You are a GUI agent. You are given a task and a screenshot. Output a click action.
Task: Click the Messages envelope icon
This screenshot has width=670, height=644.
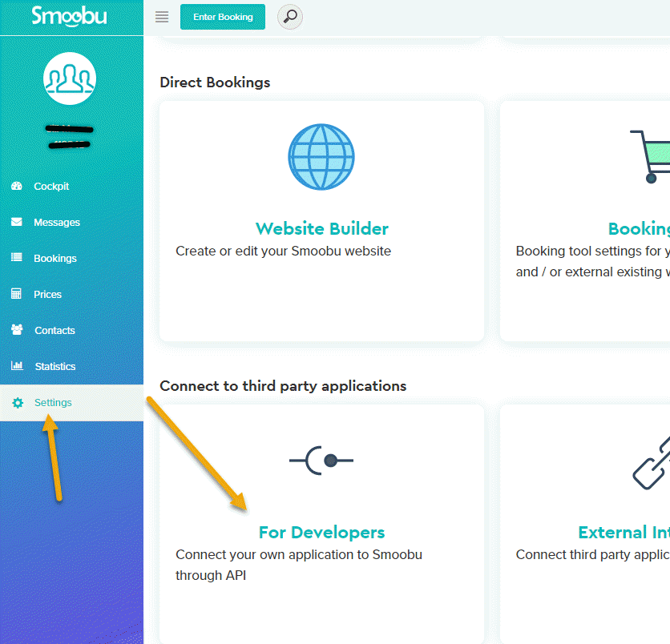click(x=17, y=222)
